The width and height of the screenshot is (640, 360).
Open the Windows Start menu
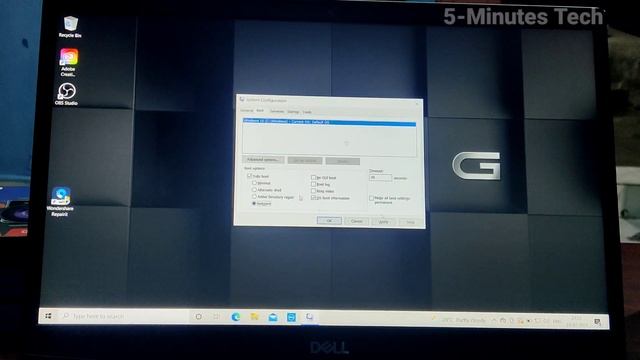[x=48, y=316]
